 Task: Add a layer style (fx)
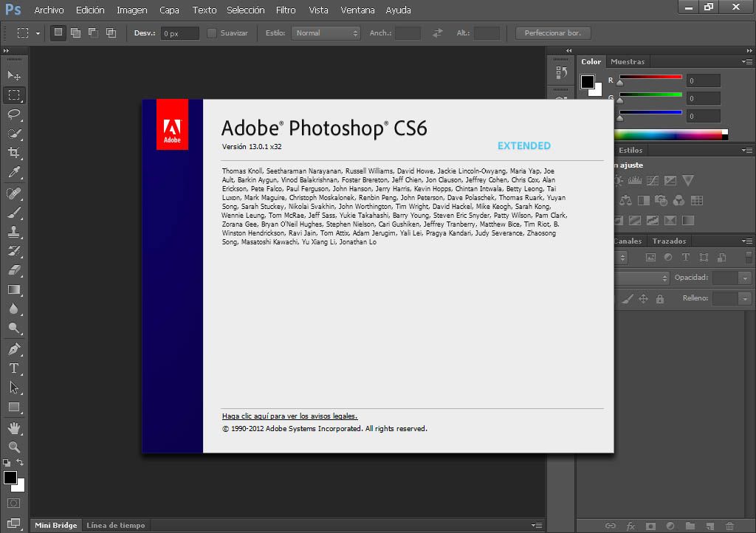click(630, 526)
